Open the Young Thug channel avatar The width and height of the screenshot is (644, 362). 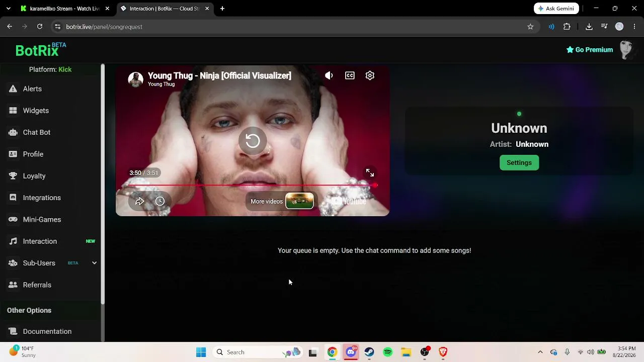(x=135, y=79)
